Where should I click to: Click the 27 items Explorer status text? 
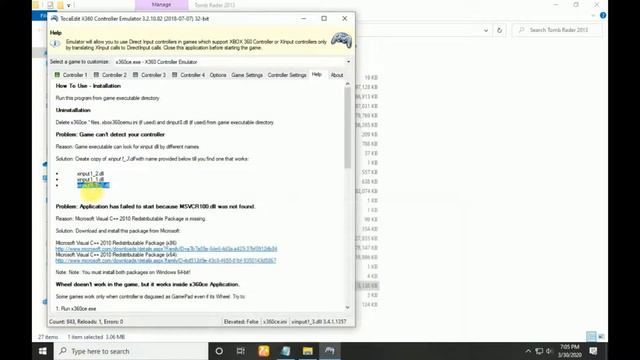click(x=48, y=337)
